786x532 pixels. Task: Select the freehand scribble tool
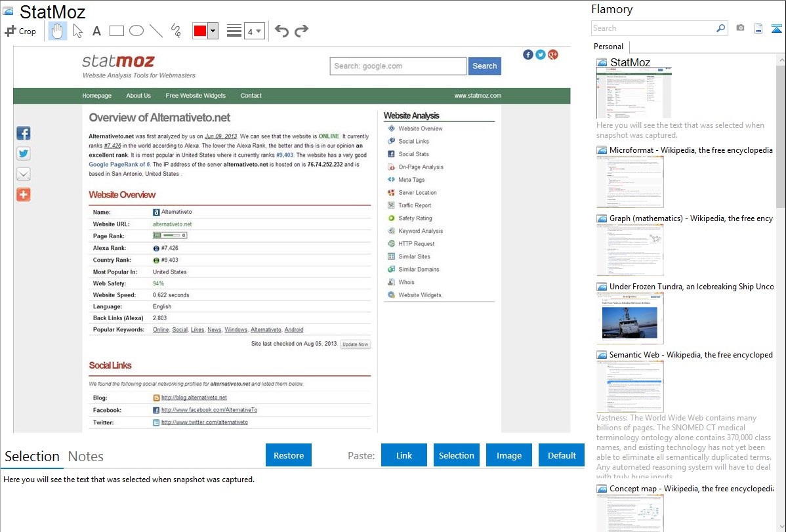(176, 31)
